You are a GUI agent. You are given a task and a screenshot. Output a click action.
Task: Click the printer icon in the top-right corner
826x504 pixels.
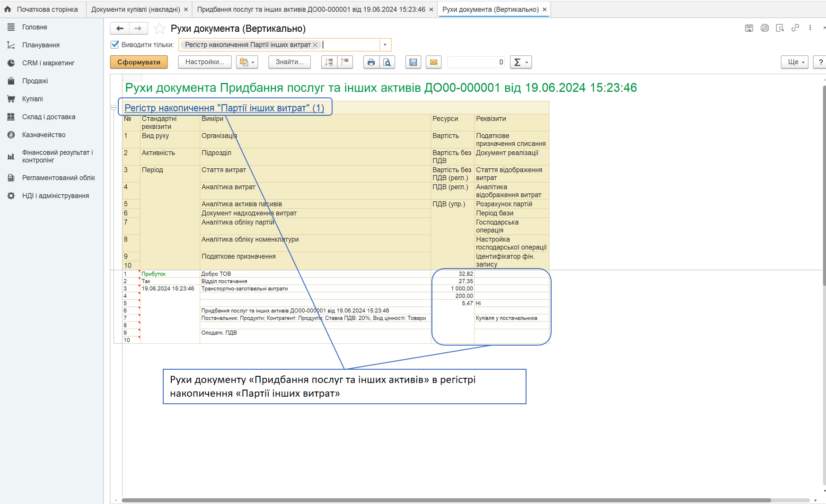[764, 28]
